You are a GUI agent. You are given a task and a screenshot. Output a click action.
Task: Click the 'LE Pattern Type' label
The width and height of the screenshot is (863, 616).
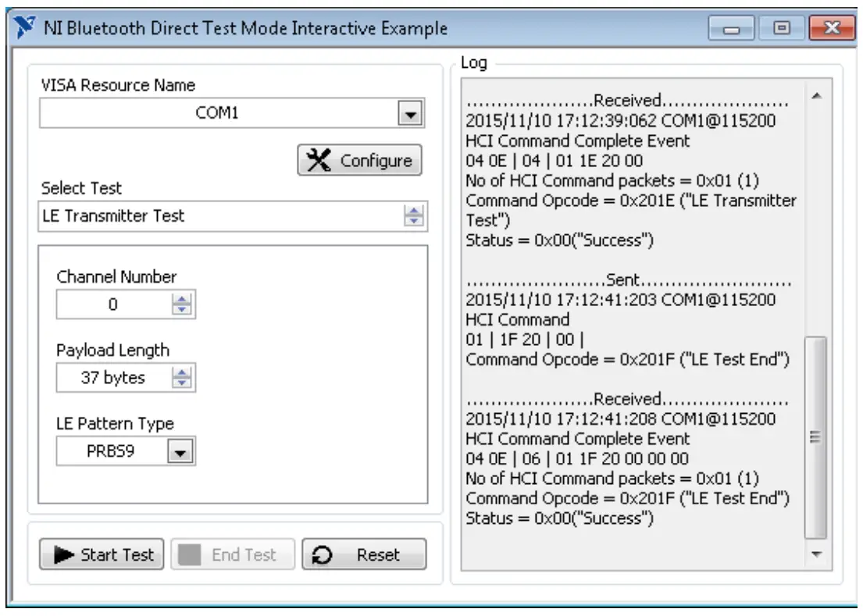pos(115,423)
